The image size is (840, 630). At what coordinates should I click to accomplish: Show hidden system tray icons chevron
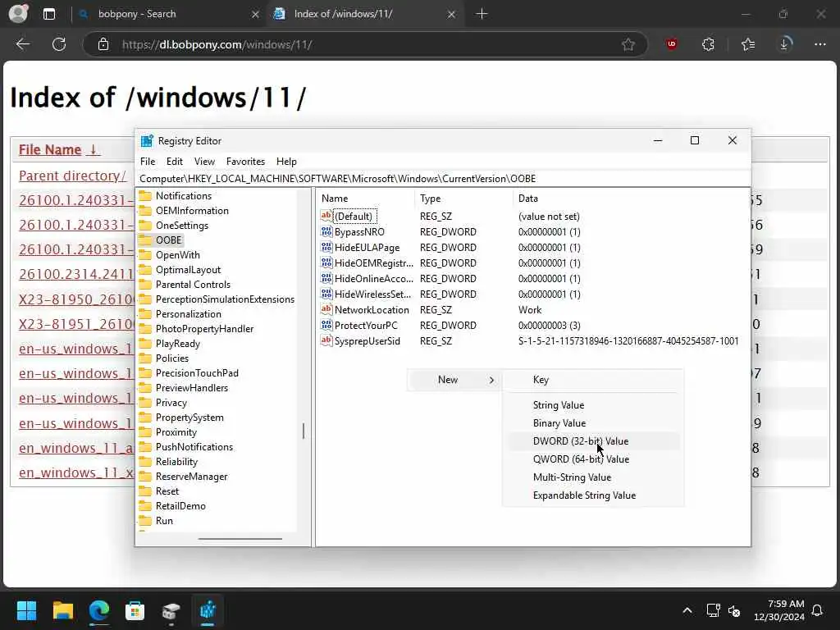point(687,610)
